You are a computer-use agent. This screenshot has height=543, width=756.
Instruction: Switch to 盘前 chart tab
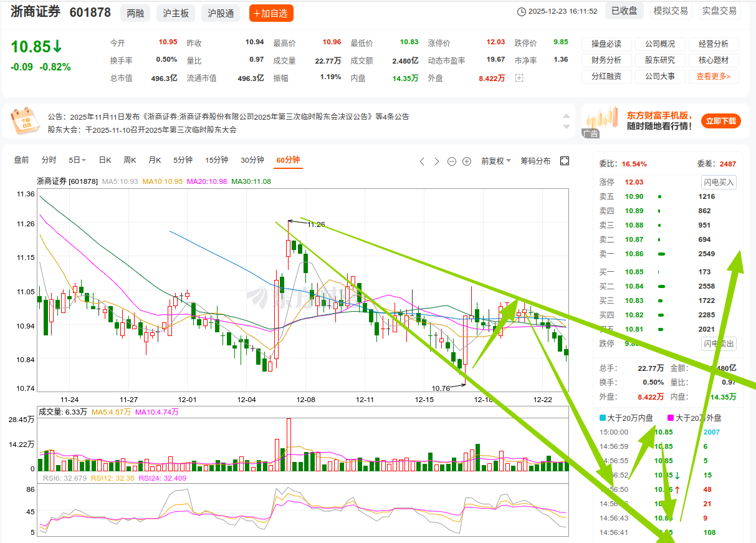click(21, 160)
